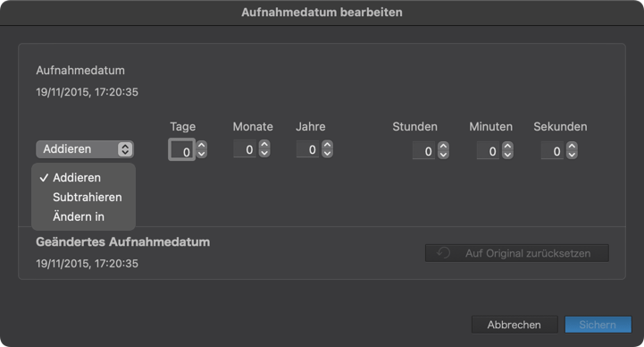Click into the Monate number field
Screen dimensions: 644x347
pos(246,148)
